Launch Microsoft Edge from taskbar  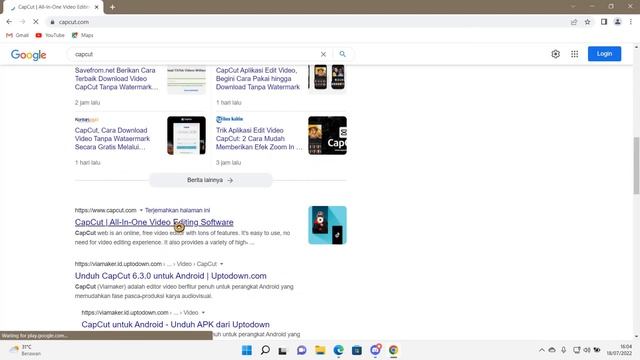[338, 350]
